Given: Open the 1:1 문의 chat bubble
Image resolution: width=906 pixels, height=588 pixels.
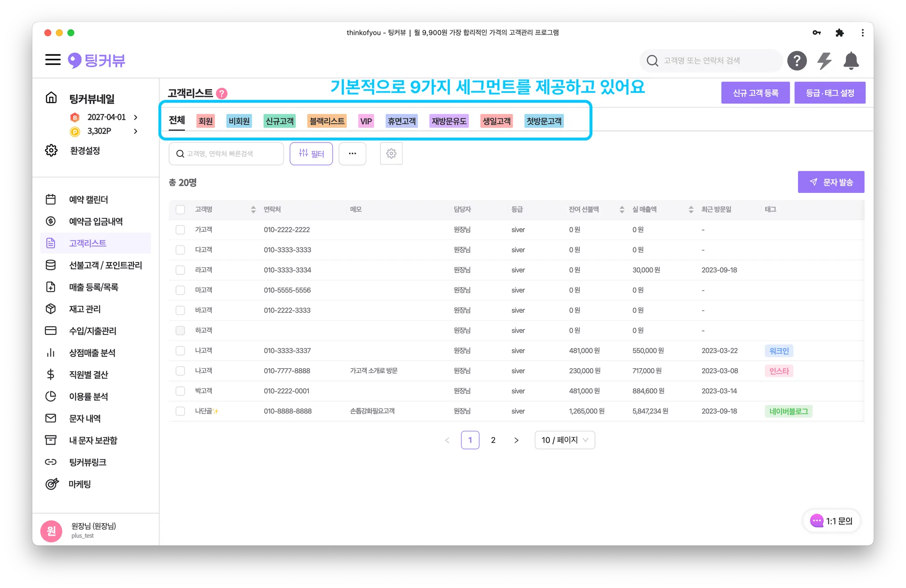Looking at the screenshot, I should (x=831, y=521).
